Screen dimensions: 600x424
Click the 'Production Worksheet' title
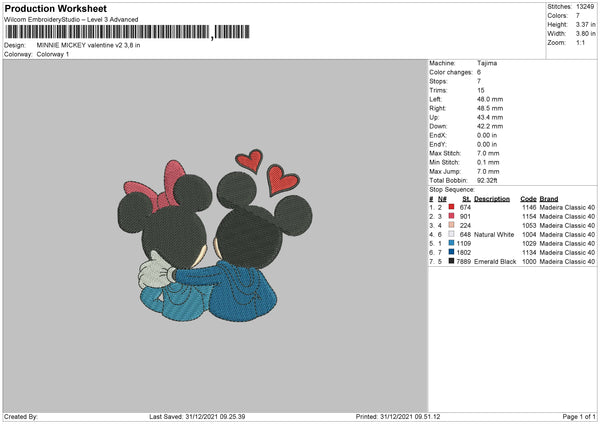(55, 8)
